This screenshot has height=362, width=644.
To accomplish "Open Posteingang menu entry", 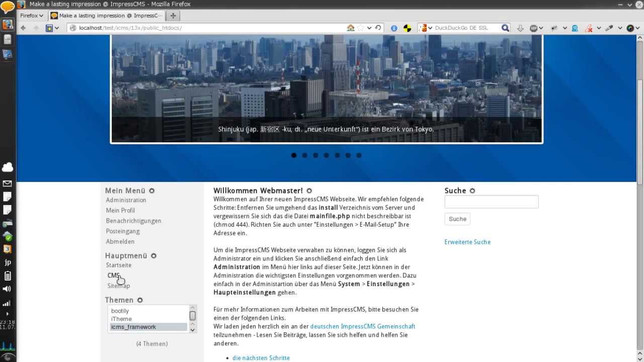I will [x=123, y=231].
